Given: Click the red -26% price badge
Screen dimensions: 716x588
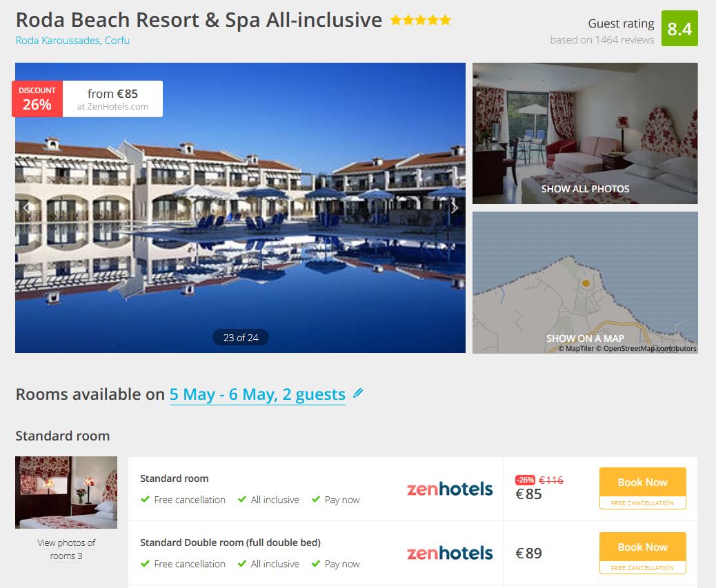Looking at the screenshot, I should click(525, 480).
